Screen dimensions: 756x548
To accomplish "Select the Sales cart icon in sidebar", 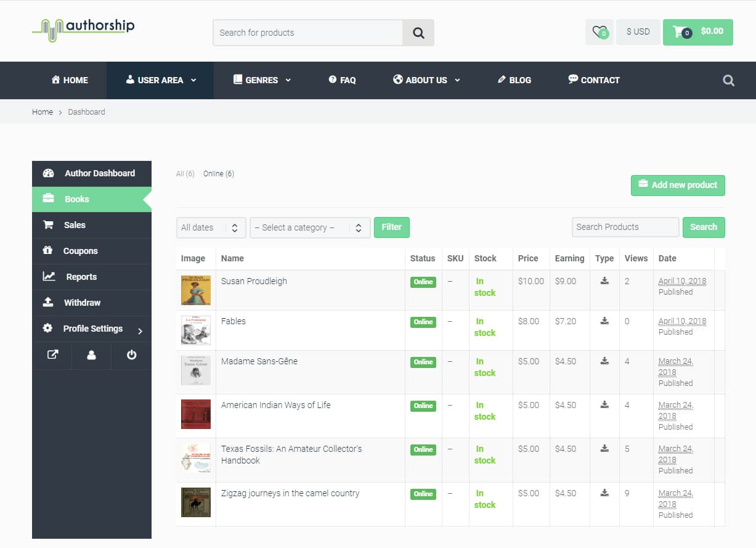I will [49, 224].
